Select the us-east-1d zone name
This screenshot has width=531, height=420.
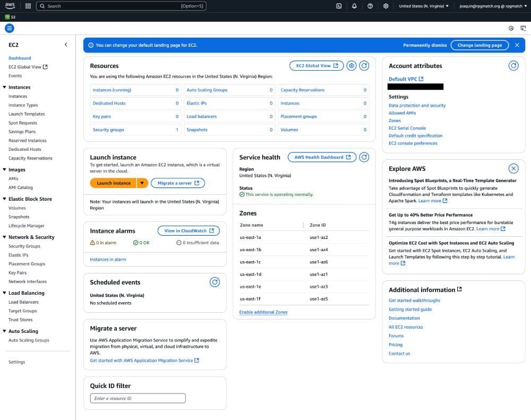[251, 275]
